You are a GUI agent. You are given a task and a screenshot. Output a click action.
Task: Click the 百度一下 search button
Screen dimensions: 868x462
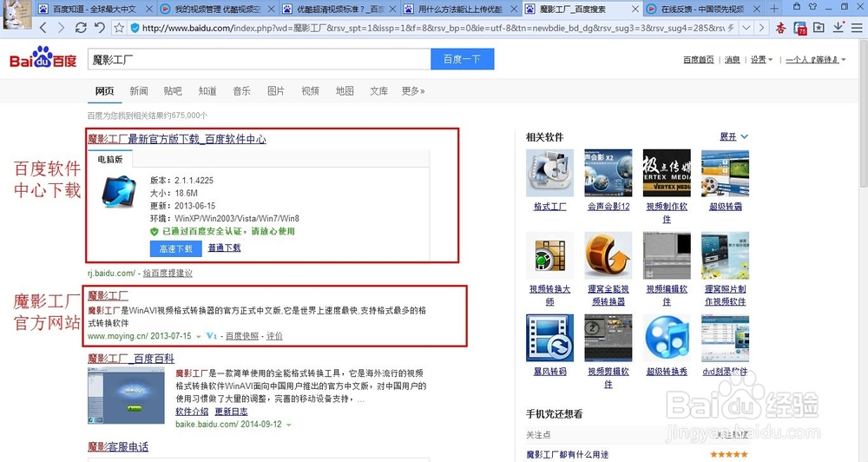click(463, 59)
